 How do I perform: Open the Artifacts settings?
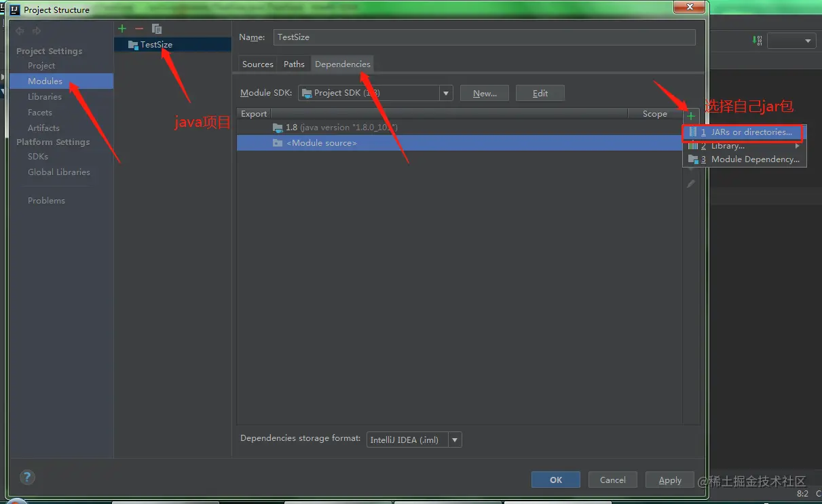point(43,128)
